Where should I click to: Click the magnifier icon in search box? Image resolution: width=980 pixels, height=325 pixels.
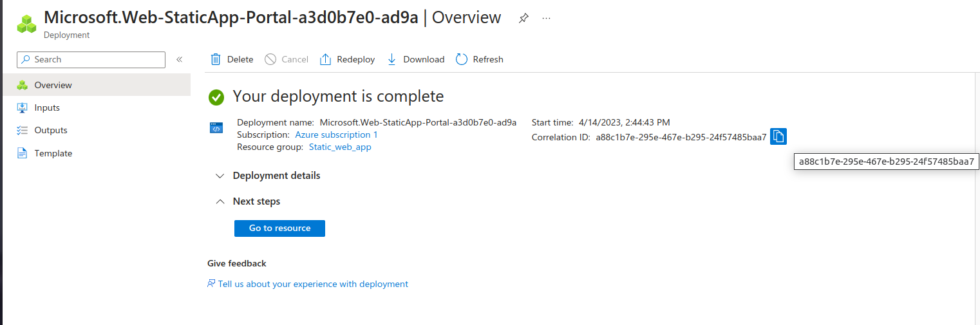click(26, 59)
